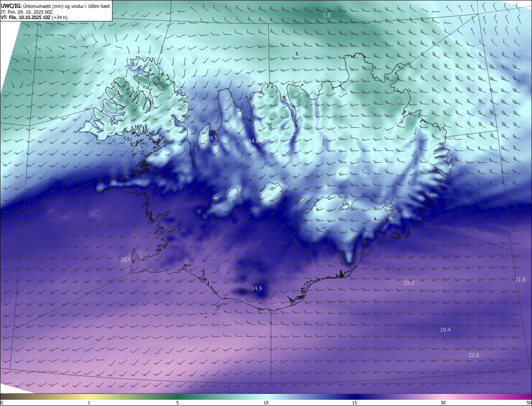Screen dimensions: 532x406
Task: Click the 22.6 value label on the map
Action: [474, 355]
